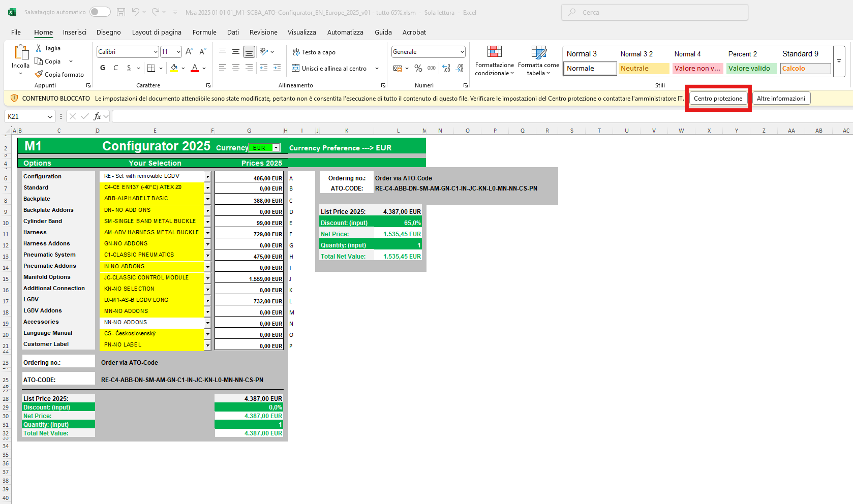The width and height of the screenshot is (853, 504).
Task: Click increase font size icon
Action: (x=189, y=52)
